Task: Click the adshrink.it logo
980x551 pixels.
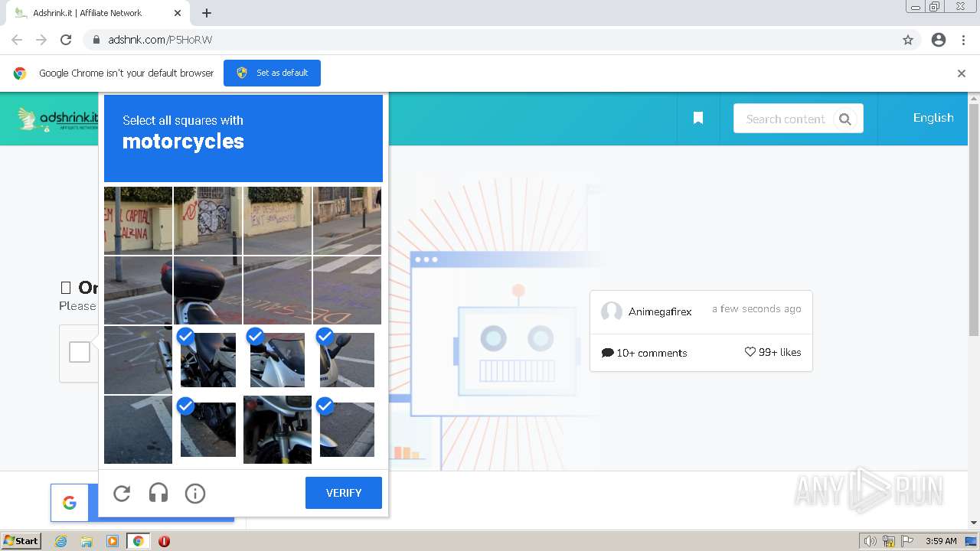Action: click(x=57, y=119)
